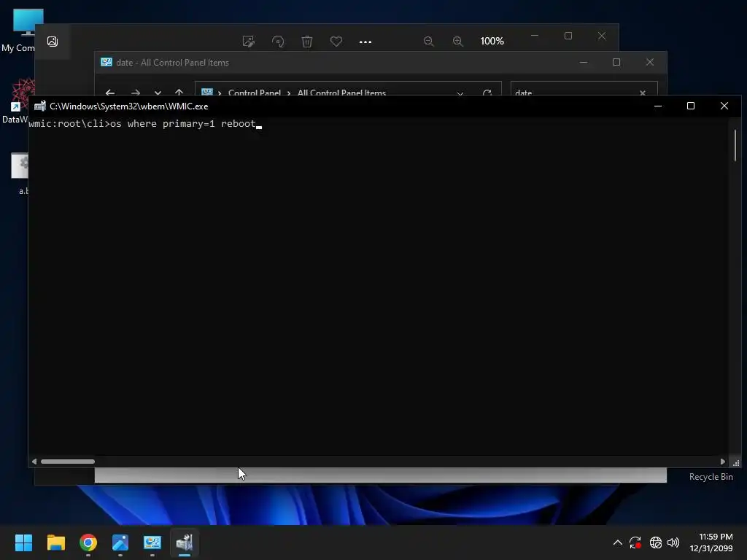
Task: Zoom in with the plus magnifier in Photos
Action: click(457, 42)
